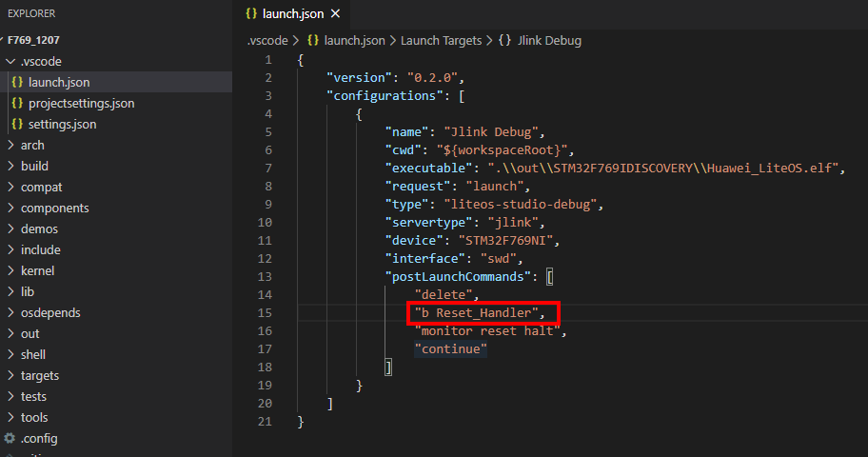Click the JSON icon on launch.json tab

pos(251,14)
